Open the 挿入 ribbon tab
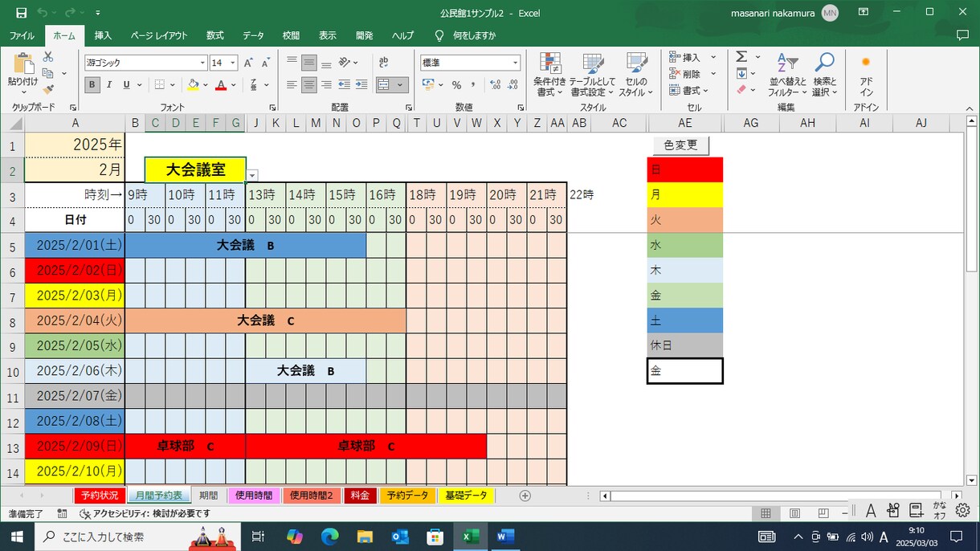The image size is (980, 551). (x=103, y=35)
